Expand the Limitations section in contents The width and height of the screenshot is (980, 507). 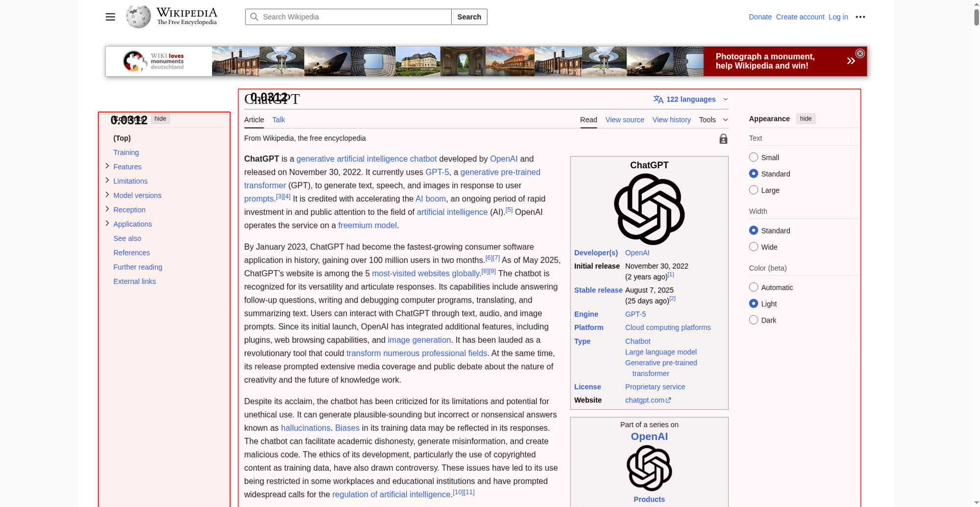(107, 180)
